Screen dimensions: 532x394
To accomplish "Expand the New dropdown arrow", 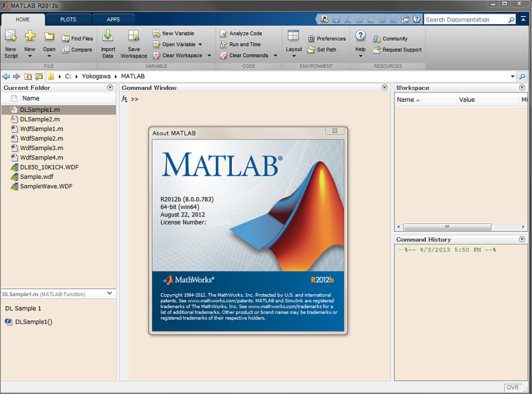I will tap(30, 56).
